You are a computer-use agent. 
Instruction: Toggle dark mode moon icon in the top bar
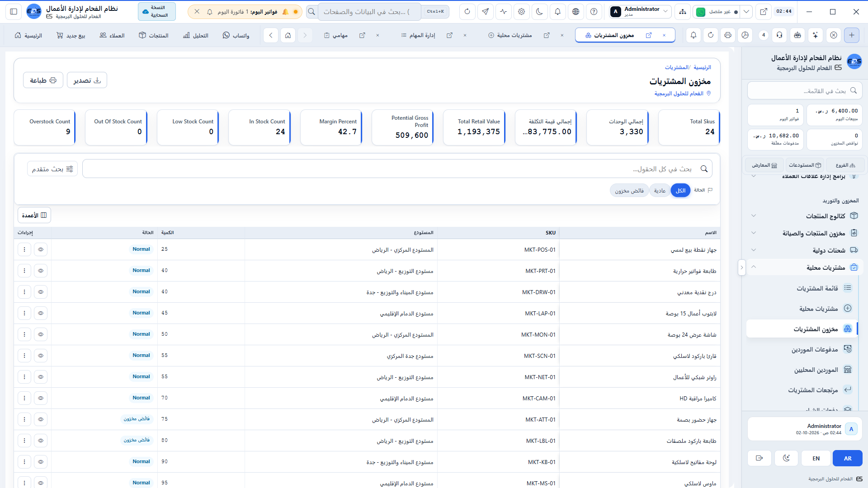coord(539,12)
